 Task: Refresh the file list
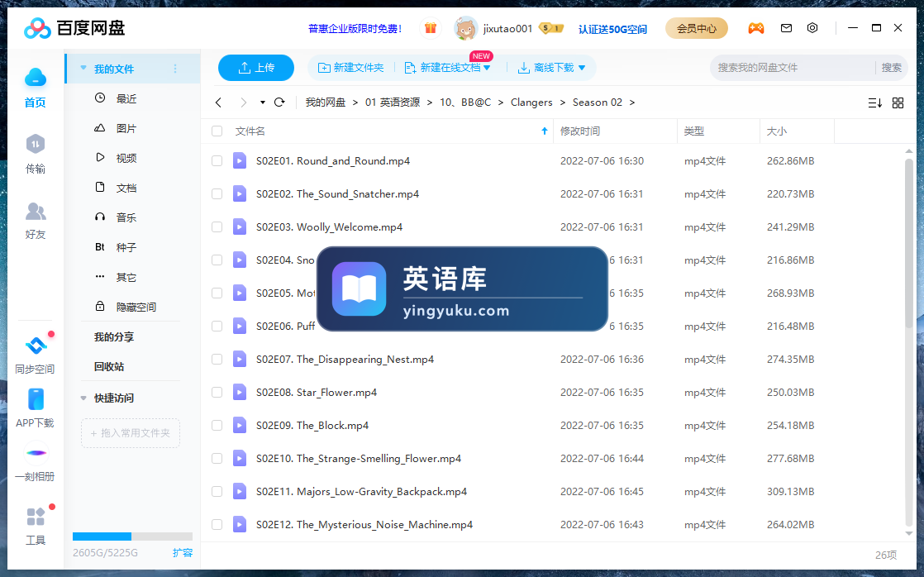[x=279, y=103]
